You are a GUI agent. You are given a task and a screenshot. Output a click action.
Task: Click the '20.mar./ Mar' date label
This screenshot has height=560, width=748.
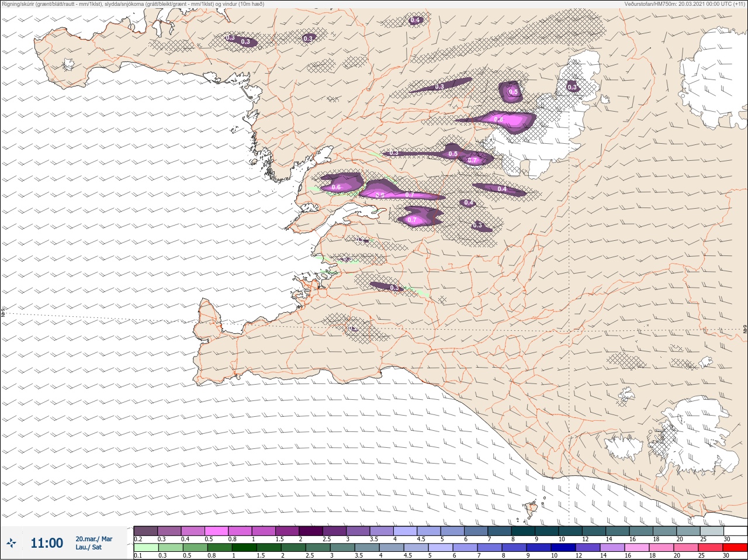[x=93, y=539]
